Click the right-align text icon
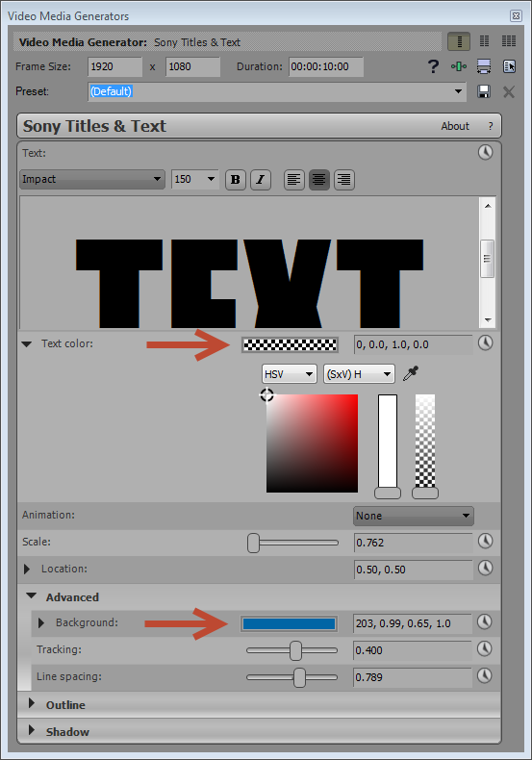The height and width of the screenshot is (760, 532). click(344, 180)
